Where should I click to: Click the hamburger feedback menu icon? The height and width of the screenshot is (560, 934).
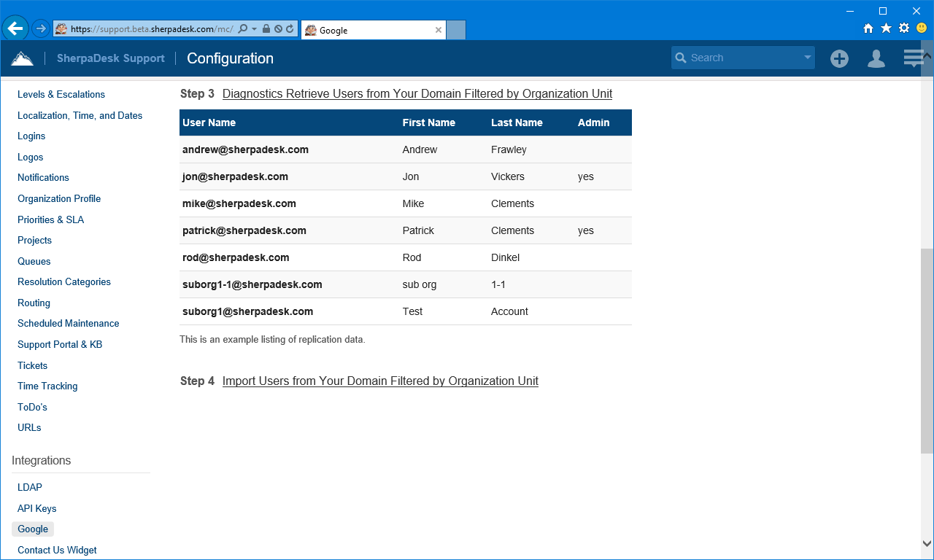click(x=913, y=57)
